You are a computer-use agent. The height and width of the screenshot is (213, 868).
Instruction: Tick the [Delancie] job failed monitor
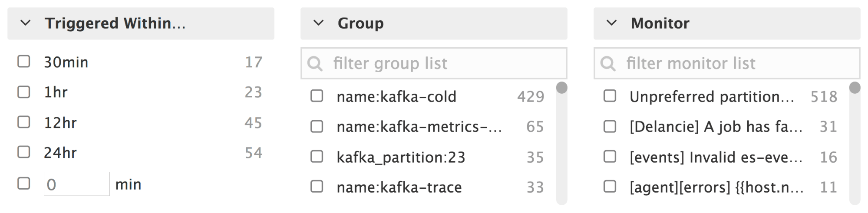tap(610, 126)
